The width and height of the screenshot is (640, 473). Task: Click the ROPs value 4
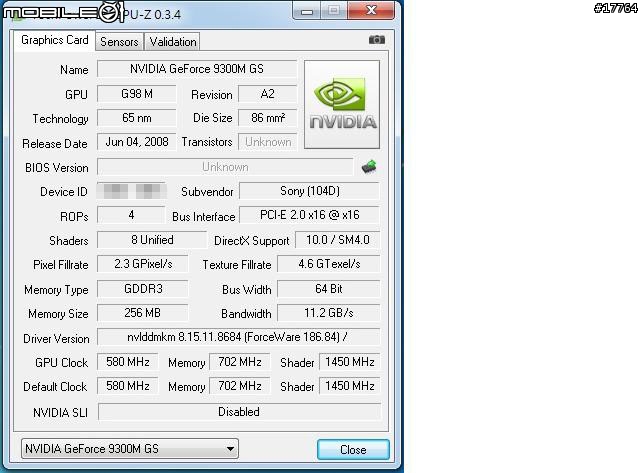(x=131, y=215)
